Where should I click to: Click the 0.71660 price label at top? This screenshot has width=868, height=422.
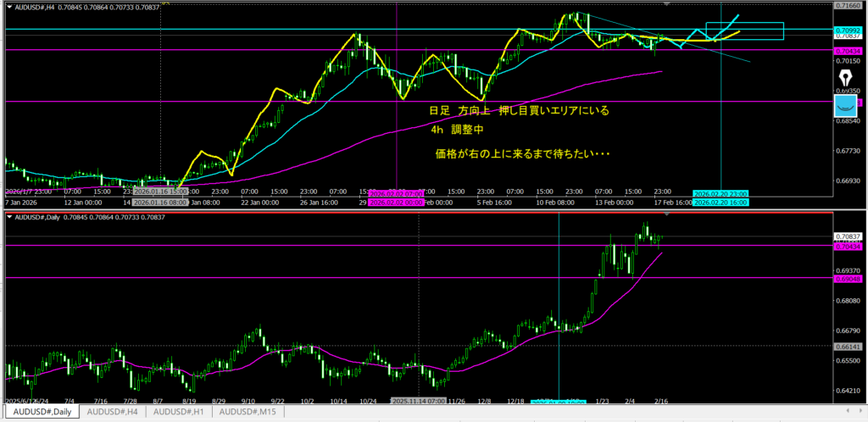tap(848, 6)
